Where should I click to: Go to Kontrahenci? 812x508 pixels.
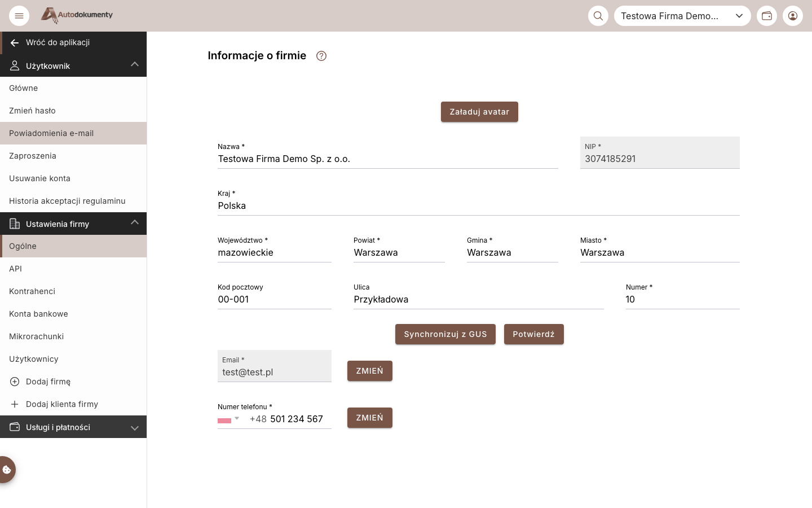[x=73, y=291]
